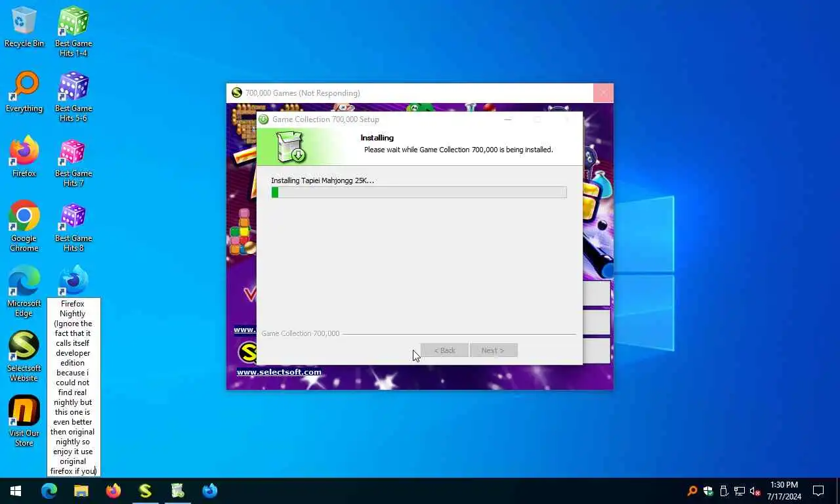
Task: Click the Everything tray icon
Action: [x=692, y=491]
